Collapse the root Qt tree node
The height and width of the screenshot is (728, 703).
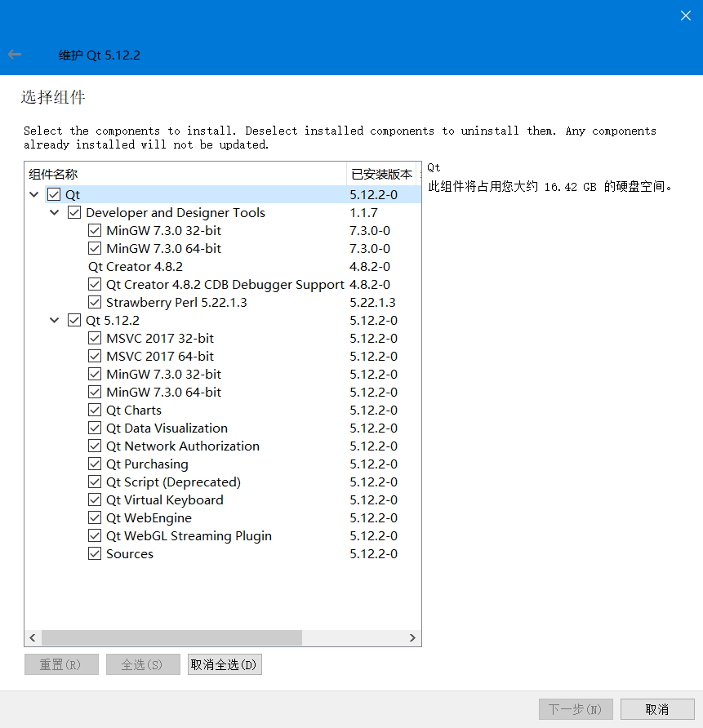34,194
